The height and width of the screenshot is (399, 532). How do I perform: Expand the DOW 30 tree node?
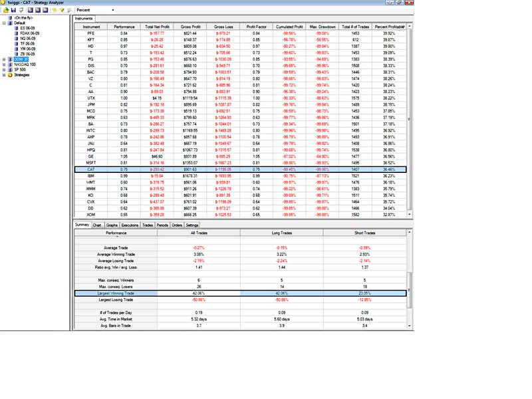coord(4,59)
